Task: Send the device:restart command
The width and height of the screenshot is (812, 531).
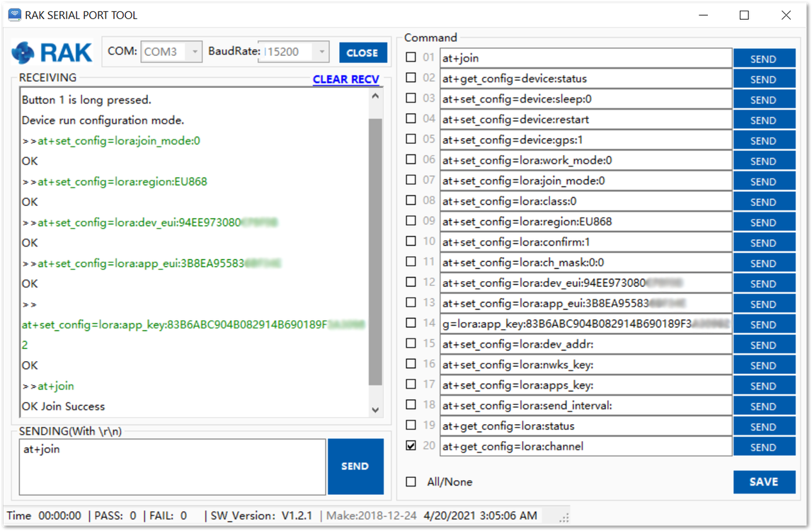Action: click(764, 120)
